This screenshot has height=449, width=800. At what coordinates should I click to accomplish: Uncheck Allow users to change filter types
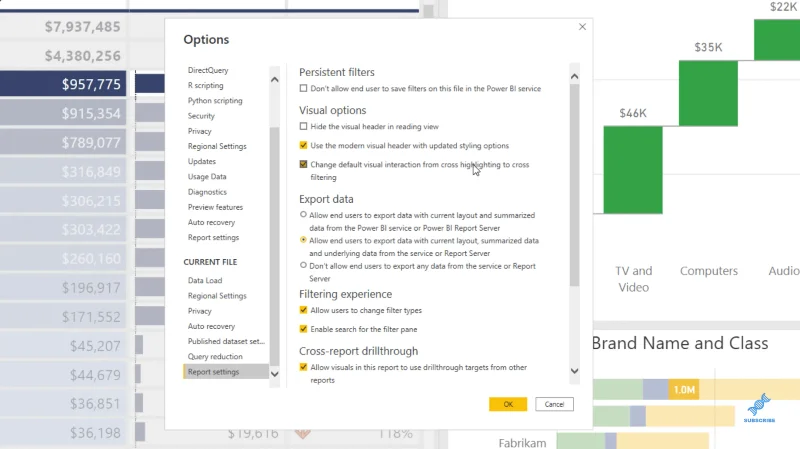pyautogui.click(x=304, y=310)
